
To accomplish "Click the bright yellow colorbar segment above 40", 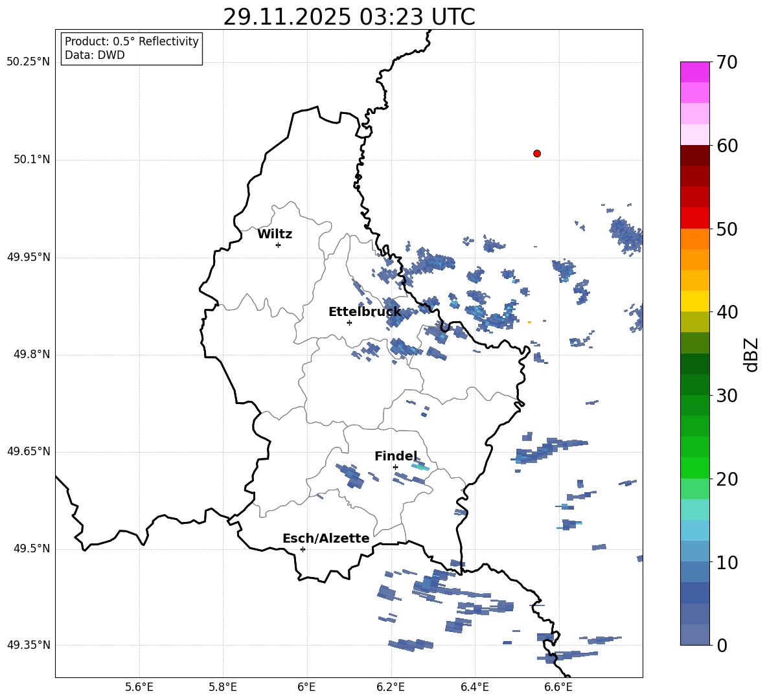I will click(694, 301).
